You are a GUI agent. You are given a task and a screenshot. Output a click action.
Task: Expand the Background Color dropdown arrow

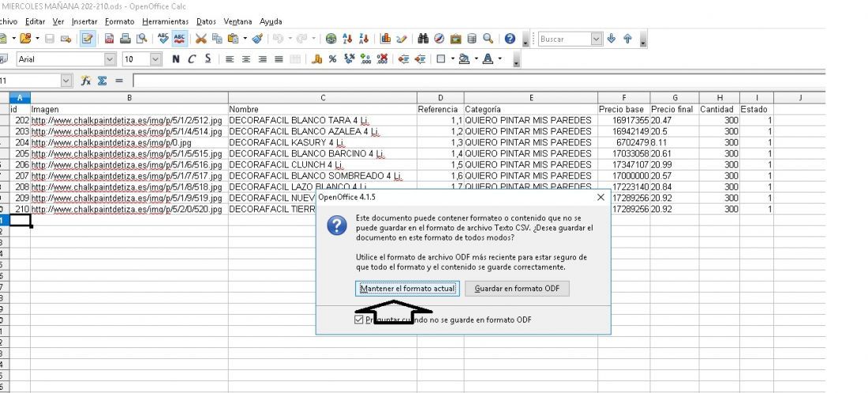pos(476,58)
